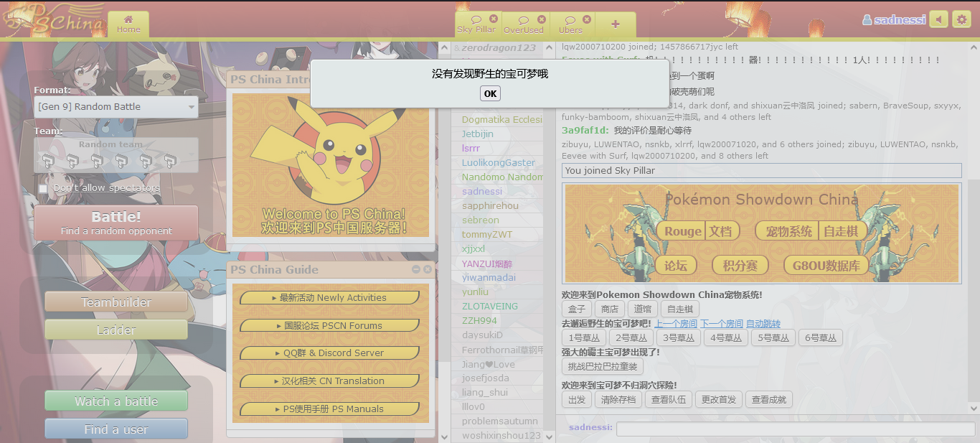Click the Battle! find opponent button

click(116, 223)
